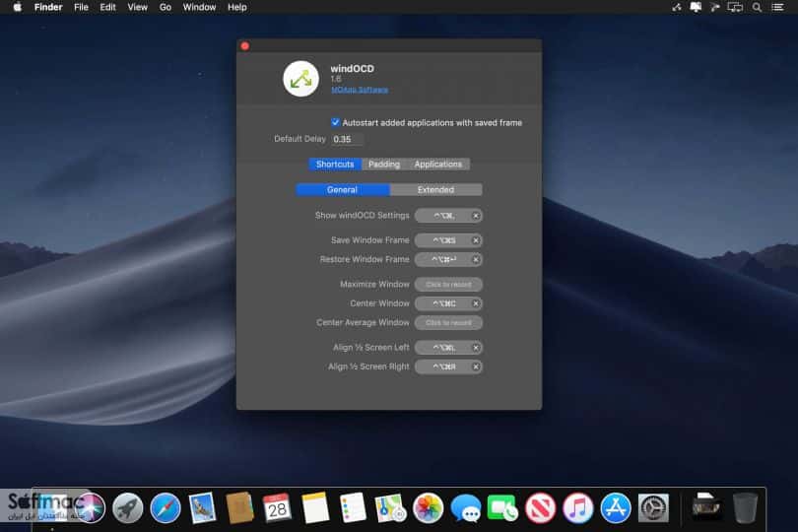Open the File menu
Screen dimensions: 798x532
(81, 7)
